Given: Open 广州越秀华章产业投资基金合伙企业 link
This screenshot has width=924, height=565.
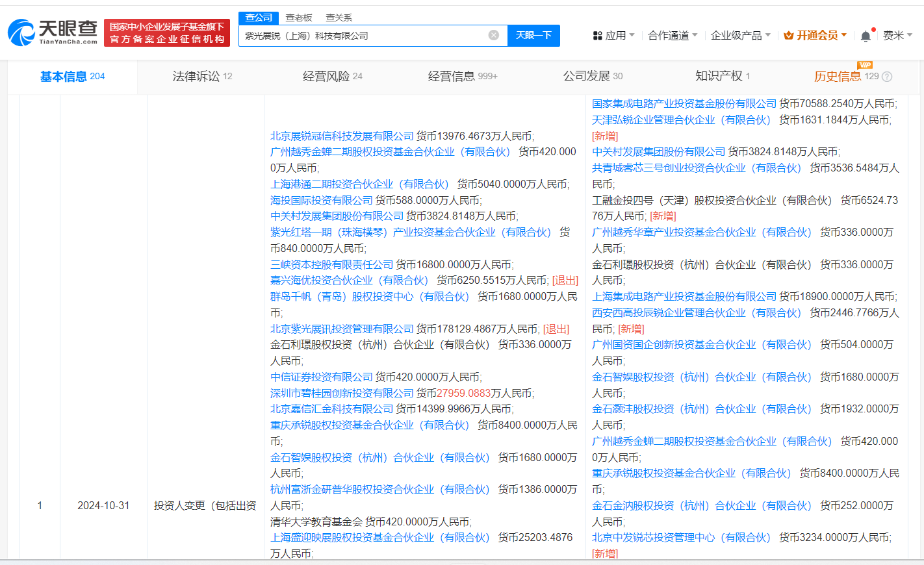Looking at the screenshot, I should 702,232.
